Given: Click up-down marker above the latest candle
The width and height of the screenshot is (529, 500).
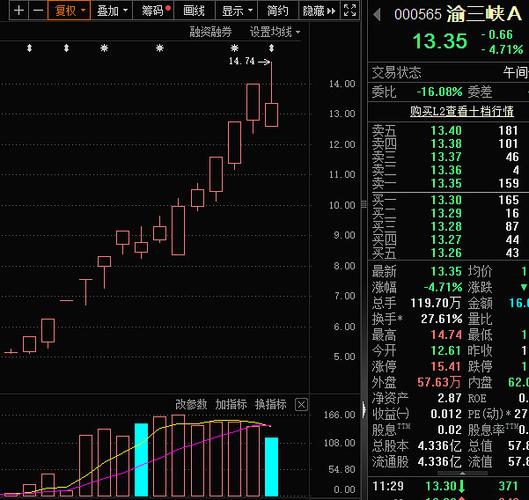Looking at the screenshot, I should [272, 48].
